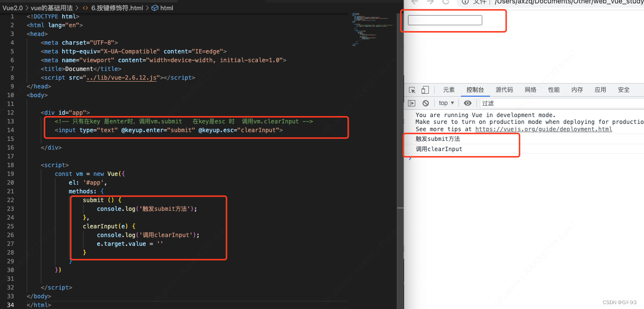Click the file icon before 6.按键修饰符.html

pos(85,8)
